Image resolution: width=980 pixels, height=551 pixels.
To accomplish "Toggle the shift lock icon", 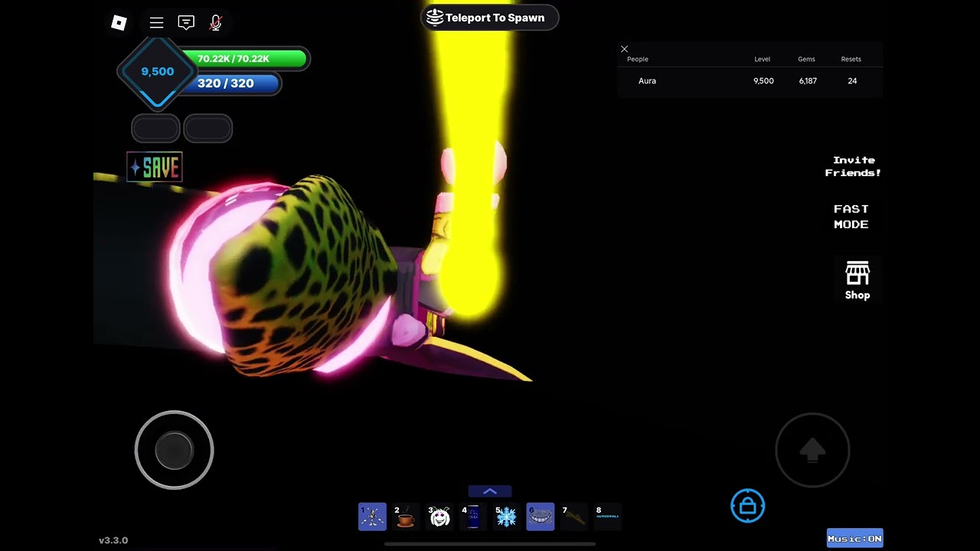I will pos(748,506).
